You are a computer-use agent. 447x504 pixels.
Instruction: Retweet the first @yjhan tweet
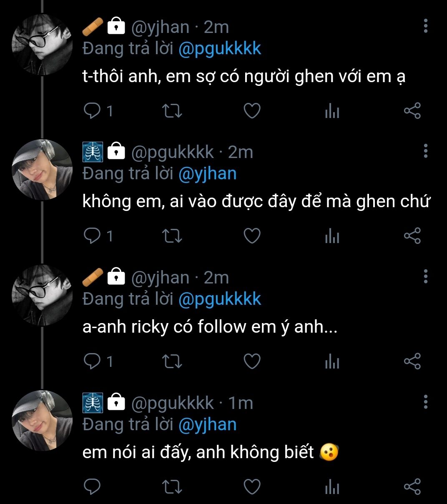tap(171, 111)
